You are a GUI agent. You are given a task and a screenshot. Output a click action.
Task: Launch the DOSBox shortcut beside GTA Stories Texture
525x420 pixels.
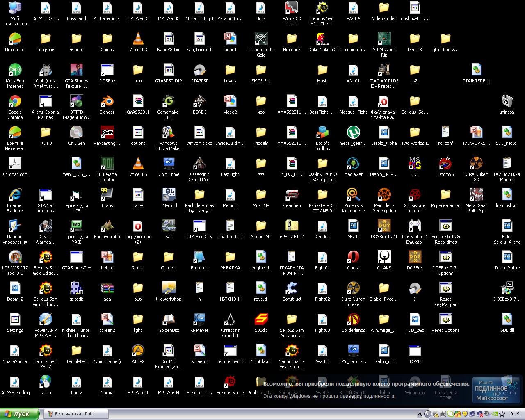(107, 70)
